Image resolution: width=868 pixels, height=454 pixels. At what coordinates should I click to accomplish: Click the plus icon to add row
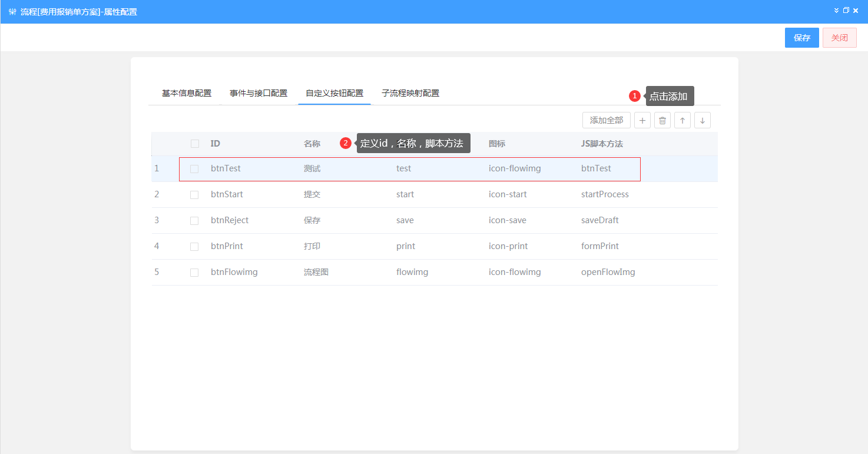pyautogui.click(x=642, y=120)
